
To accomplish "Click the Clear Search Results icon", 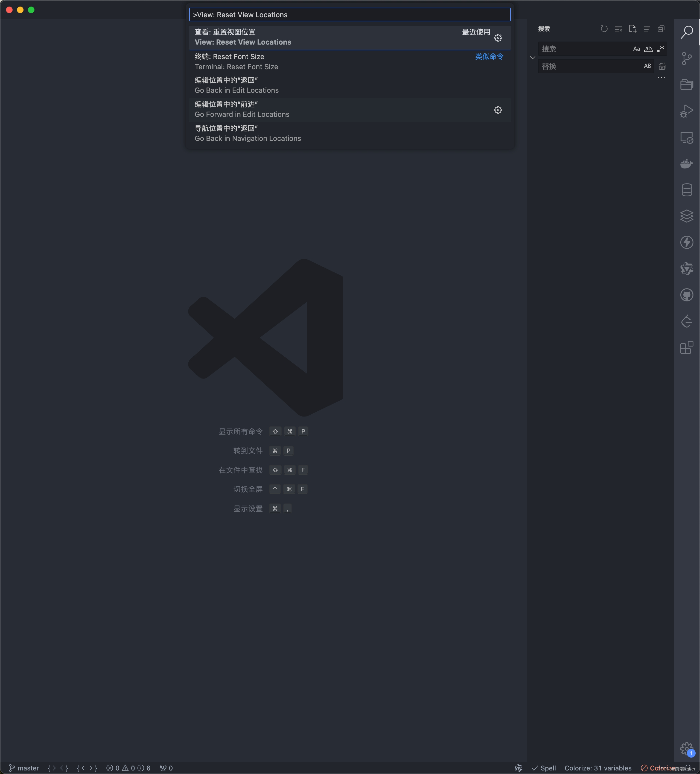I will 618,29.
